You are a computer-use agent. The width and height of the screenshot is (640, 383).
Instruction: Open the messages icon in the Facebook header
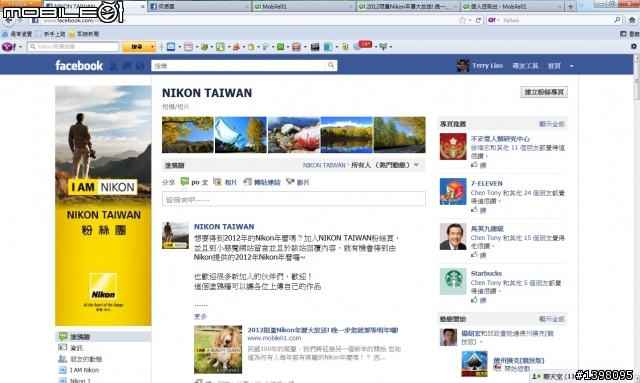pos(127,66)
